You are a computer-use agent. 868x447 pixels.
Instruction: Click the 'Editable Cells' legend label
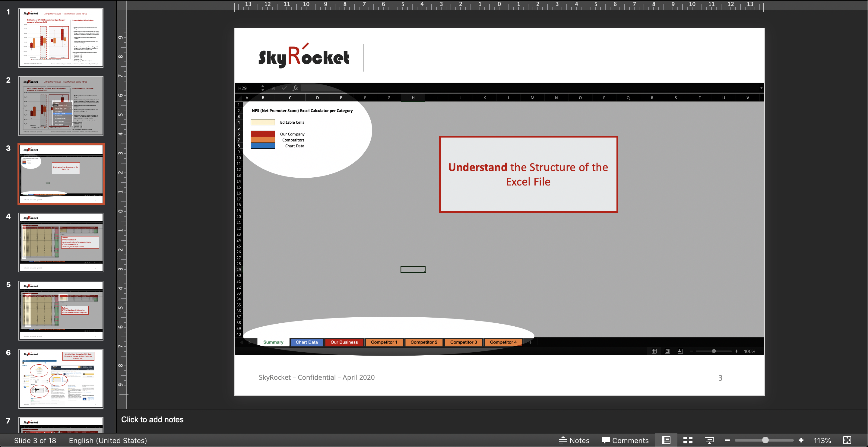click(x=292, y=122)
